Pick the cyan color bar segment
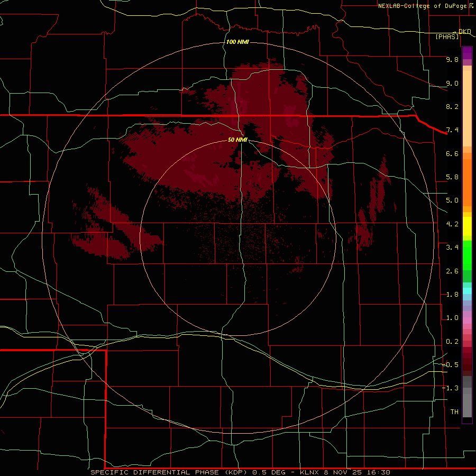Screen dimensions: 476x476 467,291
